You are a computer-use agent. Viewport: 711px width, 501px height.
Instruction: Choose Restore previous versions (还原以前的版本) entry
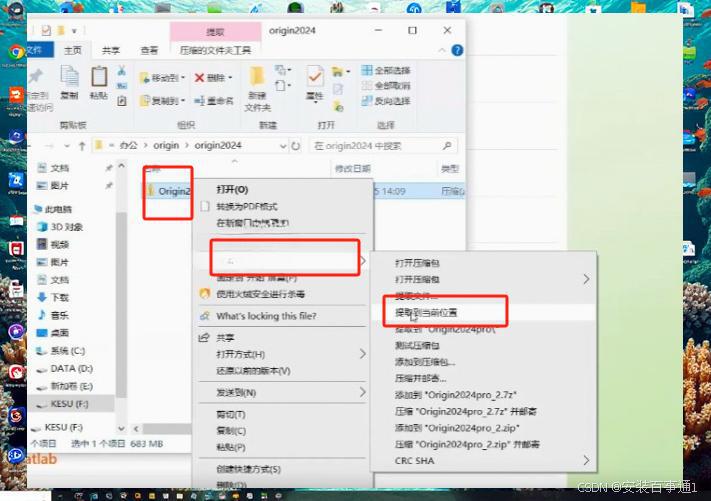click(x=253, y=370)
